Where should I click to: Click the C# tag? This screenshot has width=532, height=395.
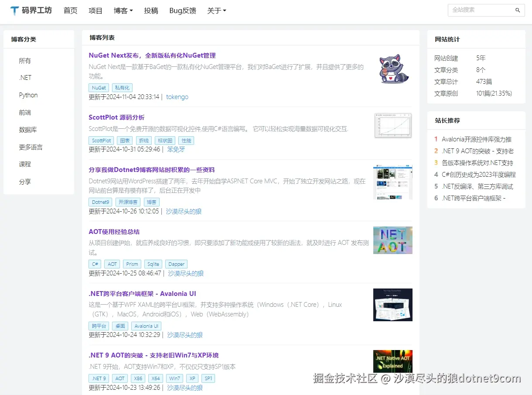tap(95, 264)
